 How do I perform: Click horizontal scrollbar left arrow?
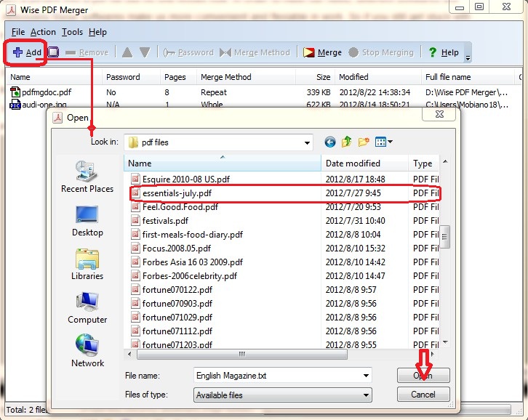[x=129, y=354]
